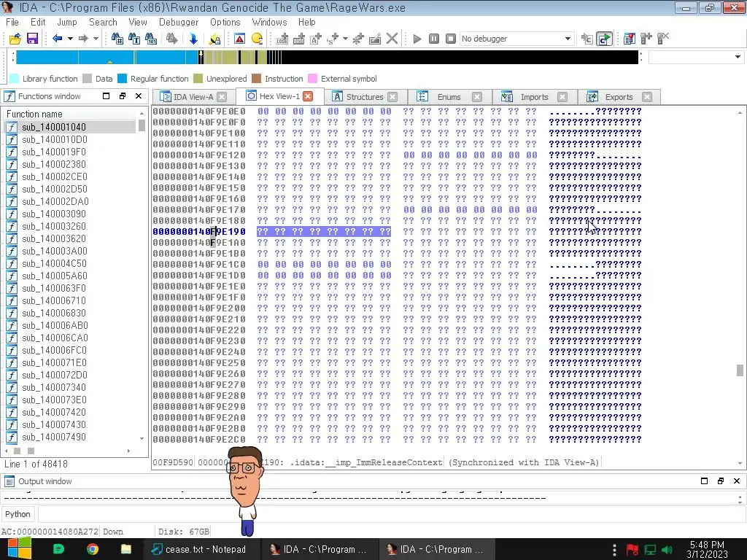Click the blue region in navigation band
The image size is (747, 560).
[x=107, y=57]
